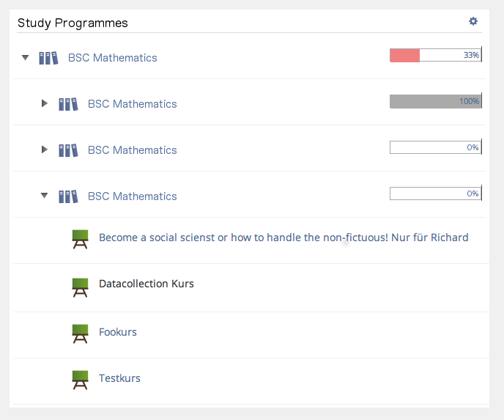Click books icon of 33% programme
Screen dimensions: 504x420
[x=48, y=58]
